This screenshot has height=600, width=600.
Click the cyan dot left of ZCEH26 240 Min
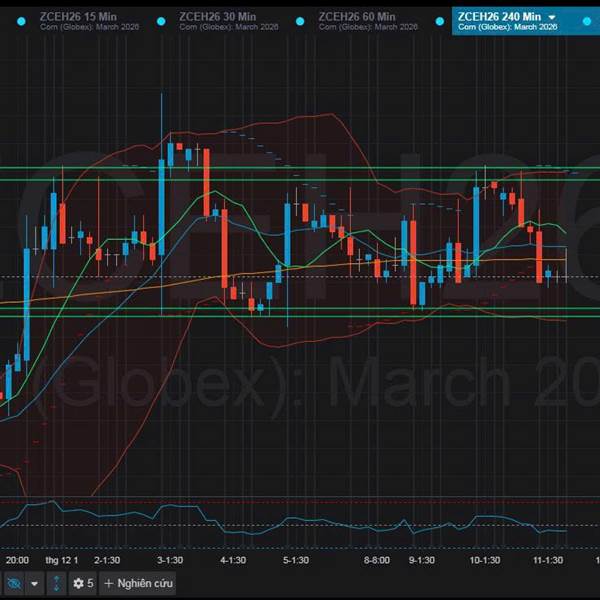click(440, 21)
